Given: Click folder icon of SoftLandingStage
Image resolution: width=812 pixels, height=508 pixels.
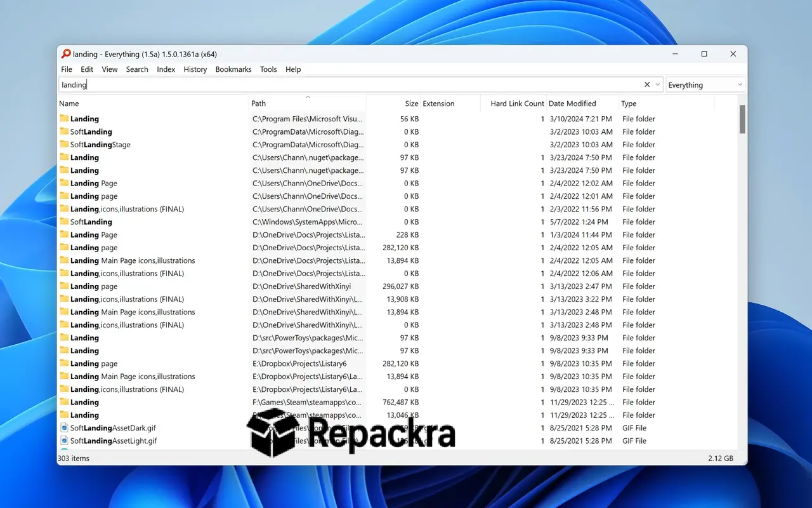Looking at the screenshot, I should coord(64,144).
